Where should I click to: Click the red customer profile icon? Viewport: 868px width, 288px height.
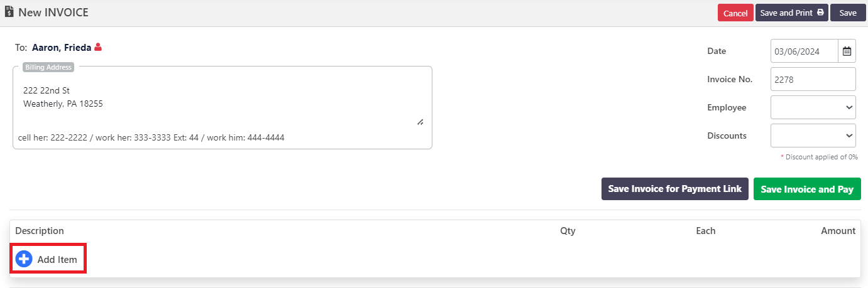(98, 47)
